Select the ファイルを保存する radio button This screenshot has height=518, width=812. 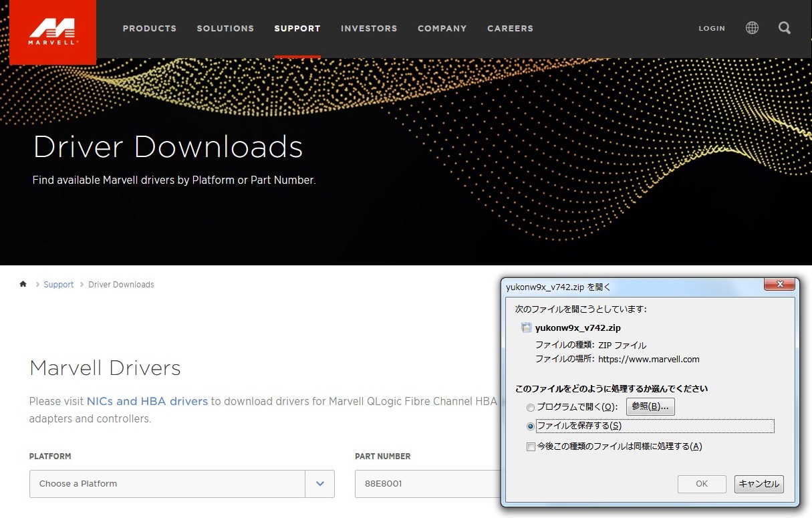click(531, 426)
